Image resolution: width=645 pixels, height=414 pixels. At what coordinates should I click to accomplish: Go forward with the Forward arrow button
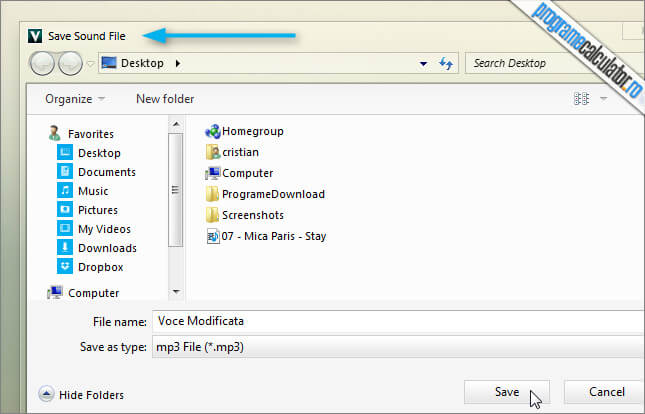click(x=70, y=63)
